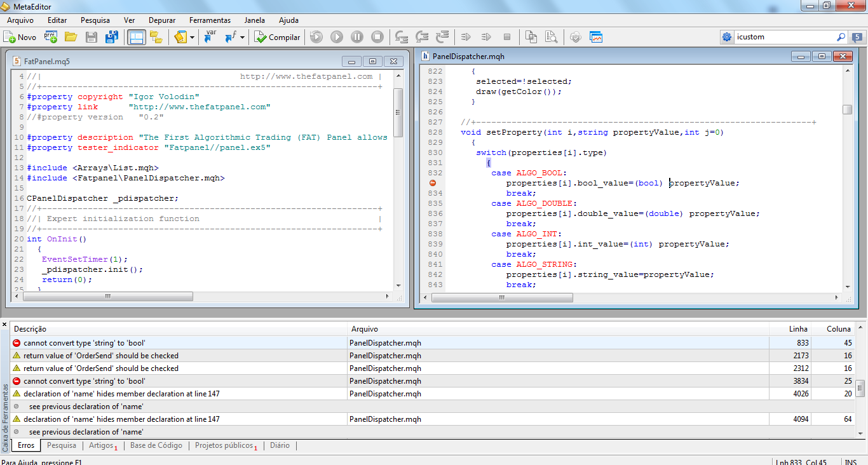Toggle the Toolbox panel view button
The height and width of the screenshot is (465, 868).
coord(136,37)
